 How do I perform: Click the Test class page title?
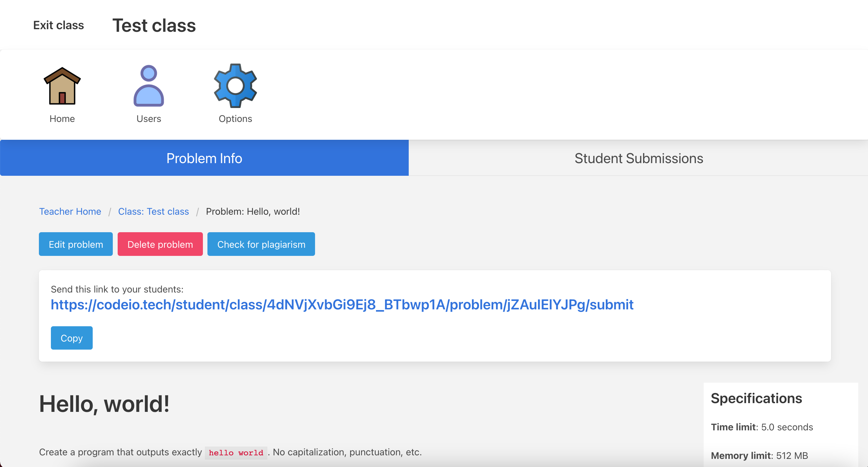click(x=154, y=26)
